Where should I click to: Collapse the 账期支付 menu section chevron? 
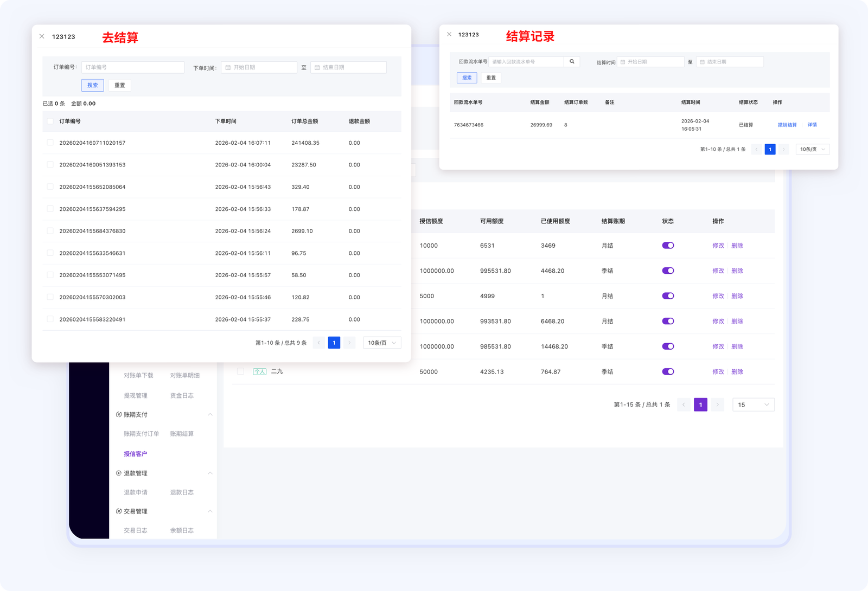[210, 415]
